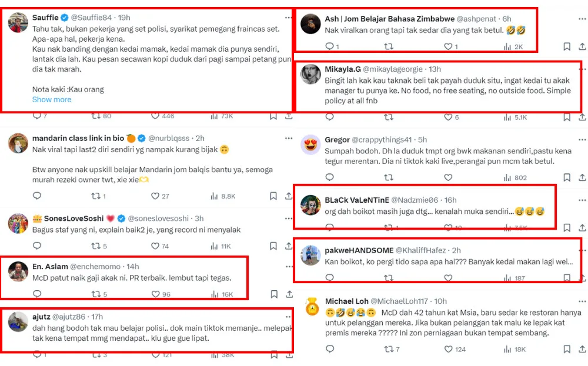Share the Gregor tweet
Screen dimensions: 588x366
(581, 177)
